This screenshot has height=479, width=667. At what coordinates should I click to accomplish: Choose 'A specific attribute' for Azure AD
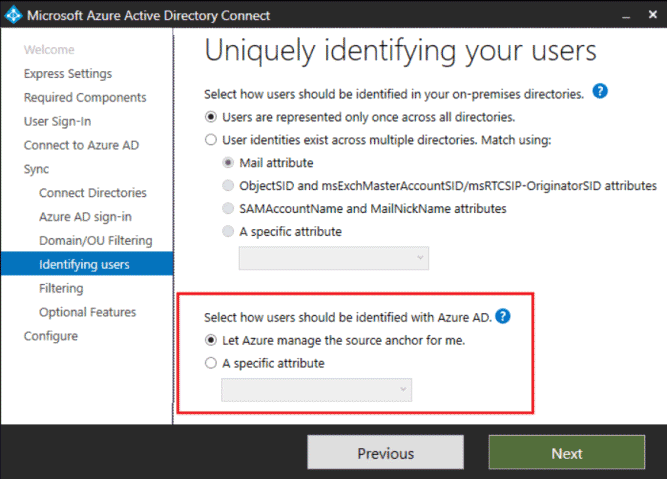pos(210,364)
